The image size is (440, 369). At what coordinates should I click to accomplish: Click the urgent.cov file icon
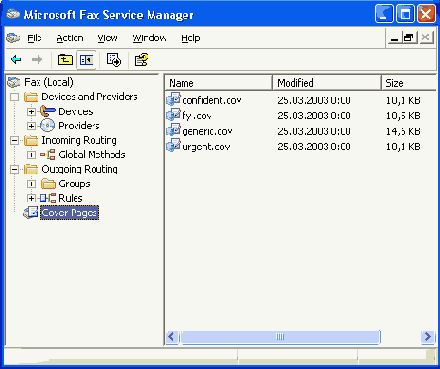pos(173,146)
